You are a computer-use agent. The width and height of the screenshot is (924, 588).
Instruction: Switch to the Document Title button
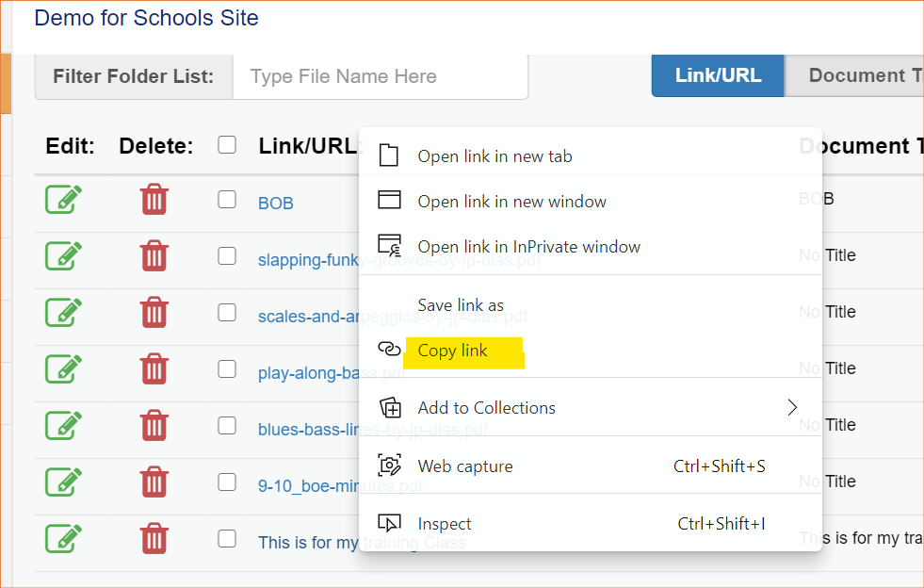click(857, 76)
